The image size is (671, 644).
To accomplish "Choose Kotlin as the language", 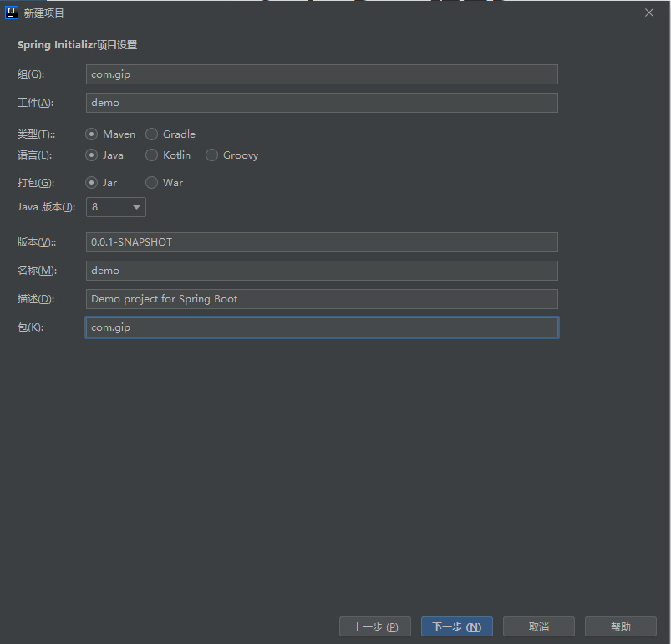I will click(152, 155).
